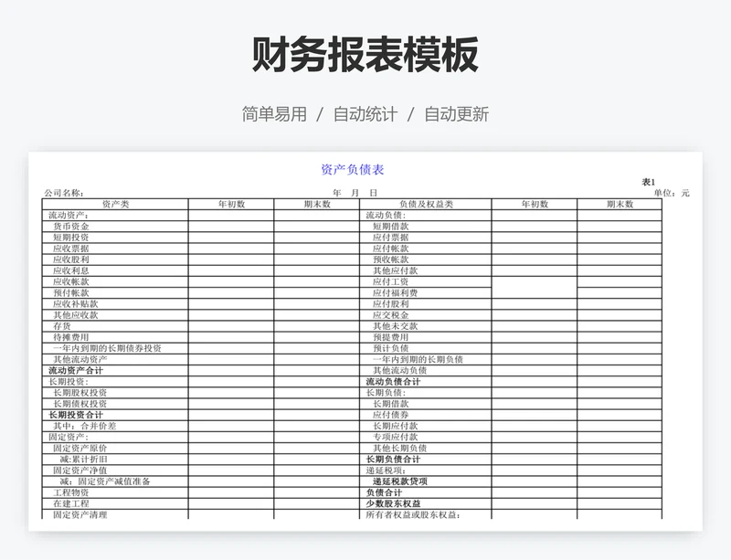The width and height of the screenshot is (731, 560).
Task: Select the 自动统计 subtitle text
Action: tap(365, 114)
